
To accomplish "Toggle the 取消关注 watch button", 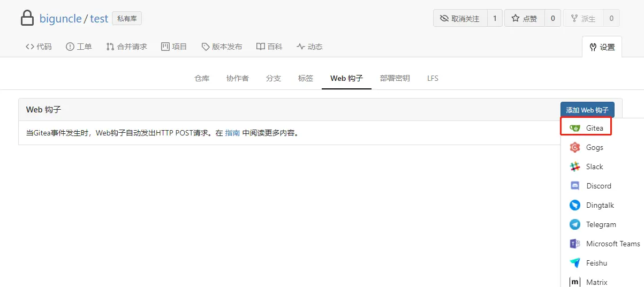I will (460, 18).
